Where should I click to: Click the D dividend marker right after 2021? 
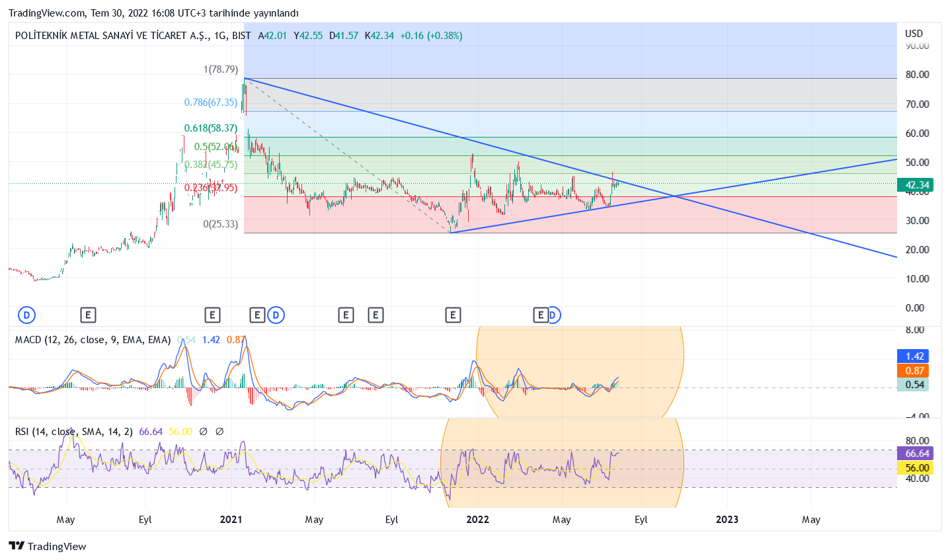pos(276,315)
